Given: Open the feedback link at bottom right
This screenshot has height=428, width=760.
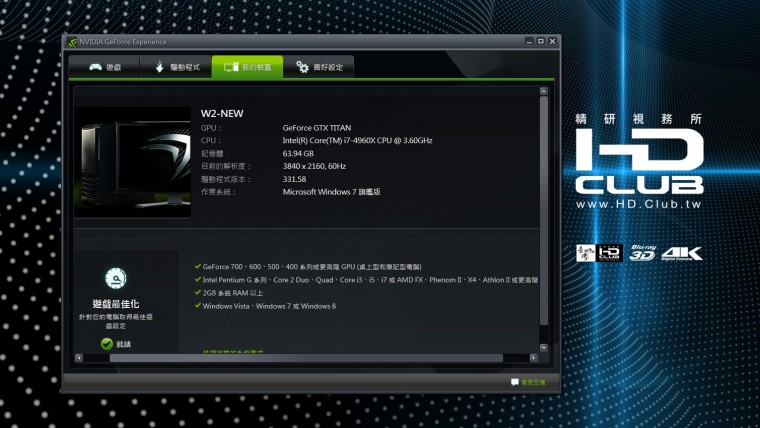Looking at the screenshot, I should click(528, 382).
